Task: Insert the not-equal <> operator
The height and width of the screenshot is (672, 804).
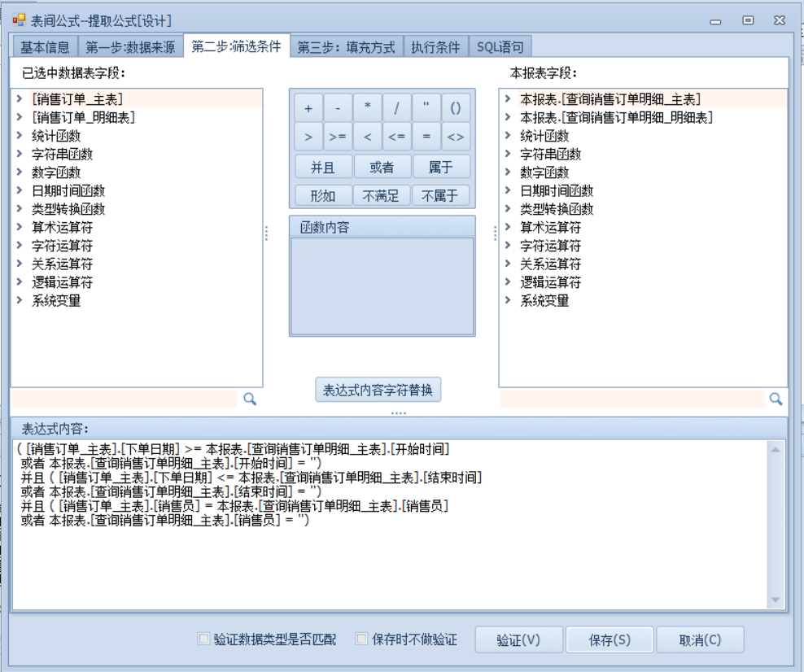Action: [455, 137]
